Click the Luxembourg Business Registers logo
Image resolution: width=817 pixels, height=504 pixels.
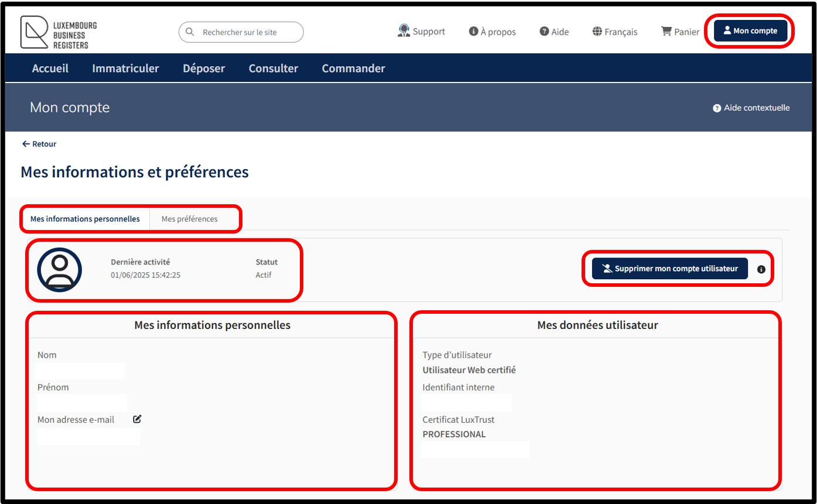click(x=59, y=32)
